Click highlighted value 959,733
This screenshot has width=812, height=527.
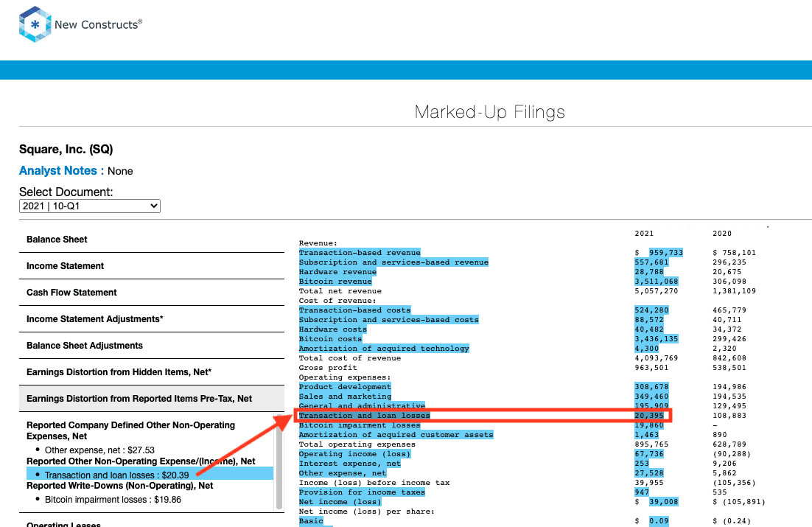[x=666, y=252]
